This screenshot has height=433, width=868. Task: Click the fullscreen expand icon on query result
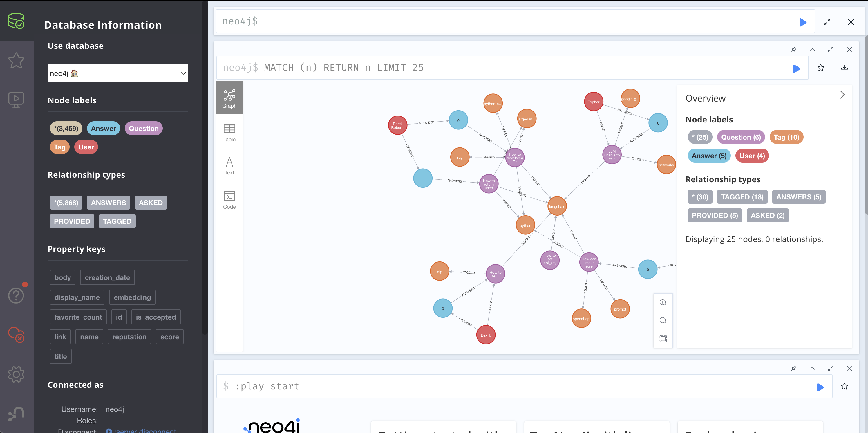pyautogui.click(x=830, y=49)
